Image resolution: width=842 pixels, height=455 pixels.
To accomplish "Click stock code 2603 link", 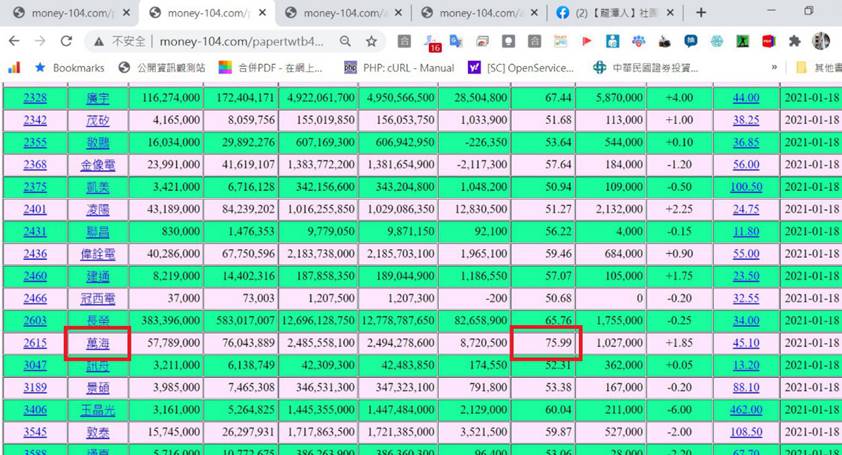I will (x=35, y=320).
